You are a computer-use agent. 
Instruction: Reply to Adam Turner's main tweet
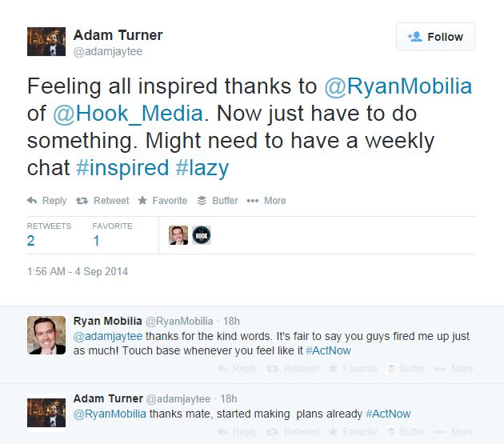click(x=46, y=201)
